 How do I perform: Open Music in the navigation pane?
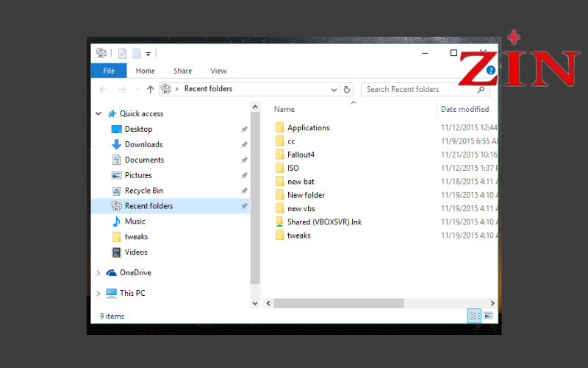pos(135,222)
